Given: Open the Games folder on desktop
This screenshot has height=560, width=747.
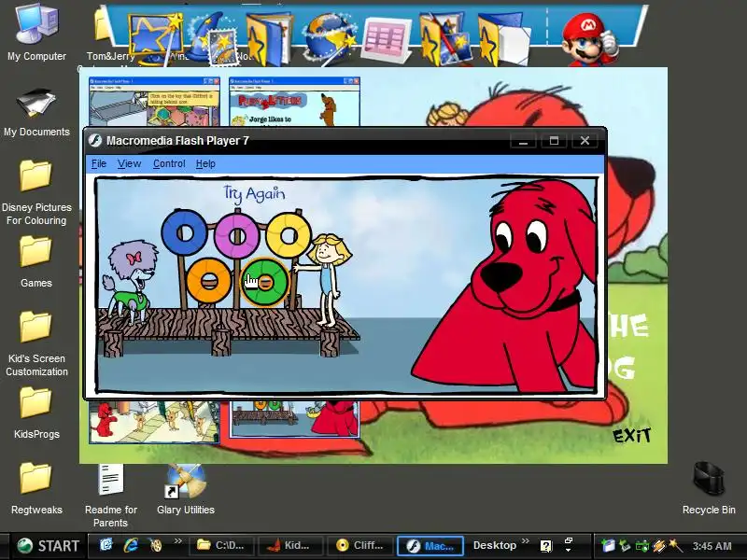Looking at the screenshot, I should [36, 262].
